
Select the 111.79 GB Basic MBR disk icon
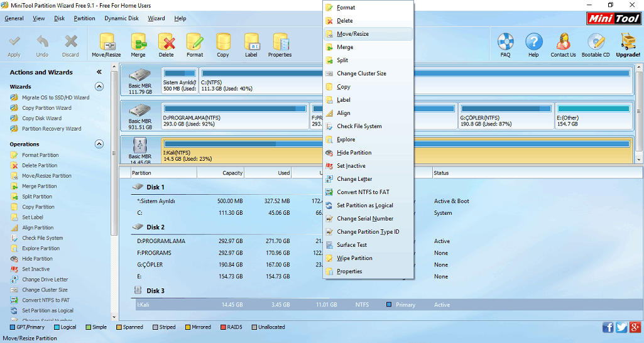140,75
